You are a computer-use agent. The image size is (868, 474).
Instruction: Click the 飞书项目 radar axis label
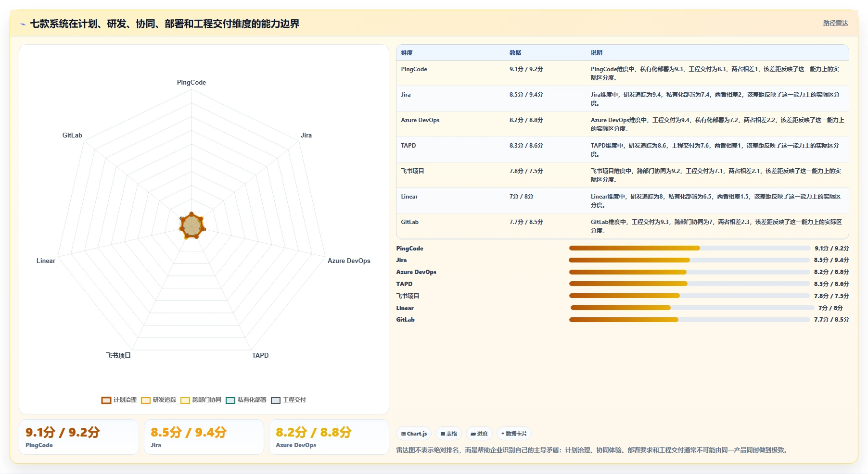click(118, 356)
